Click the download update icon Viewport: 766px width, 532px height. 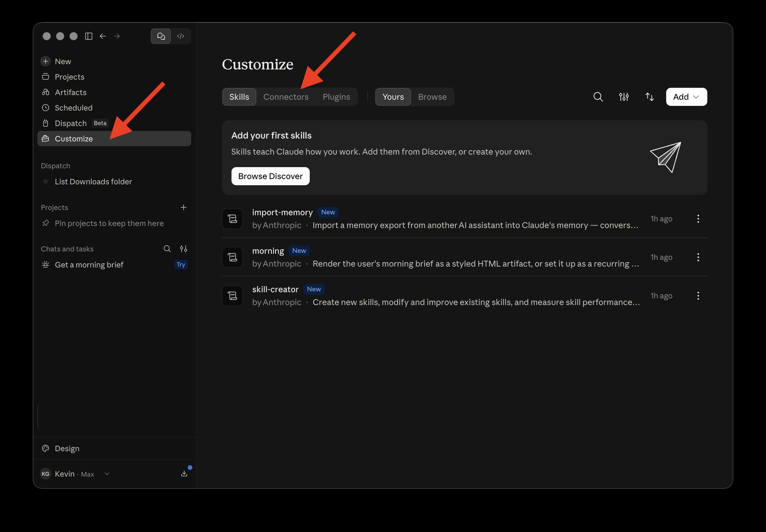click(x=184, y=473)
